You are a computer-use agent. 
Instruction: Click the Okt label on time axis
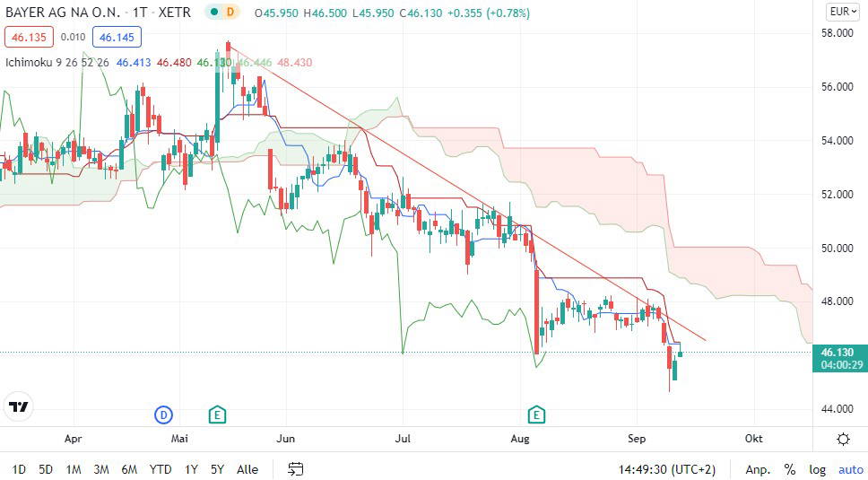753,439
